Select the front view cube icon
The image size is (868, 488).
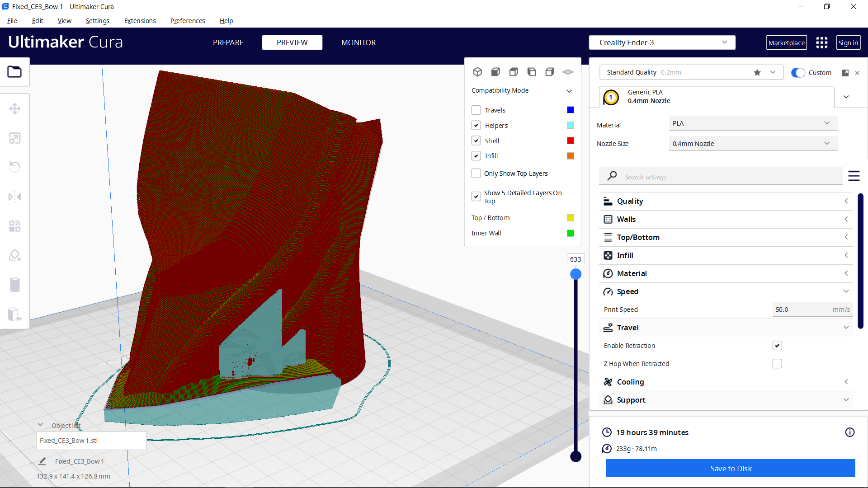pos(495,71)
